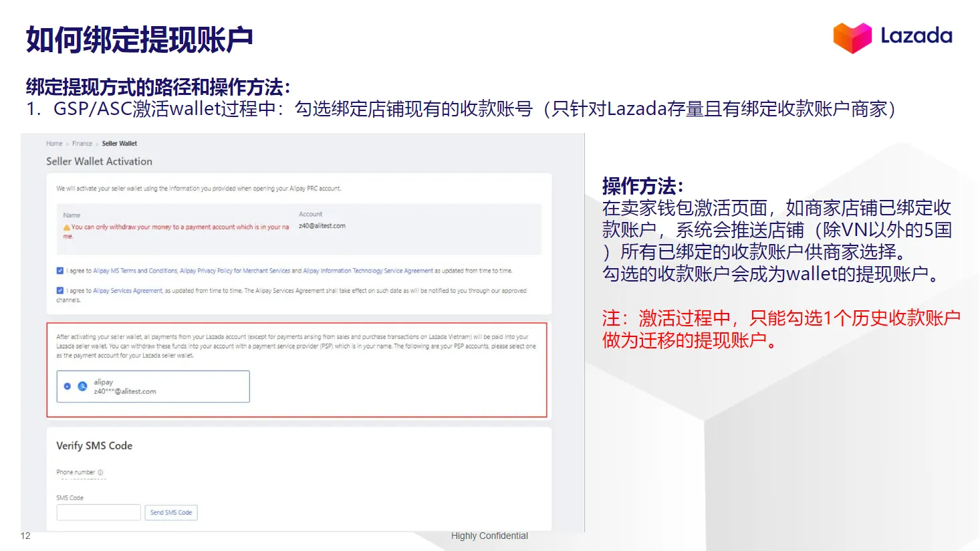
Task: Select Finance in the breadcrumb trail
Action: click(x=82, y=143)
